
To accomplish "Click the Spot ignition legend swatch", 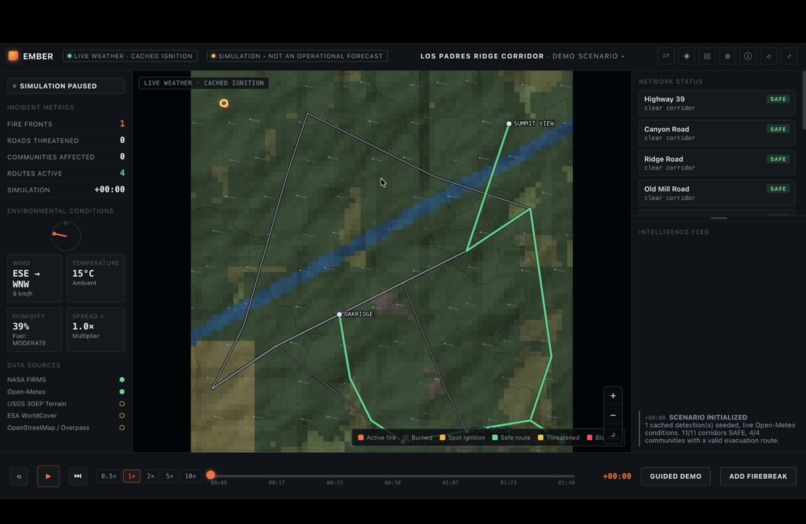I will click(443, 438).
